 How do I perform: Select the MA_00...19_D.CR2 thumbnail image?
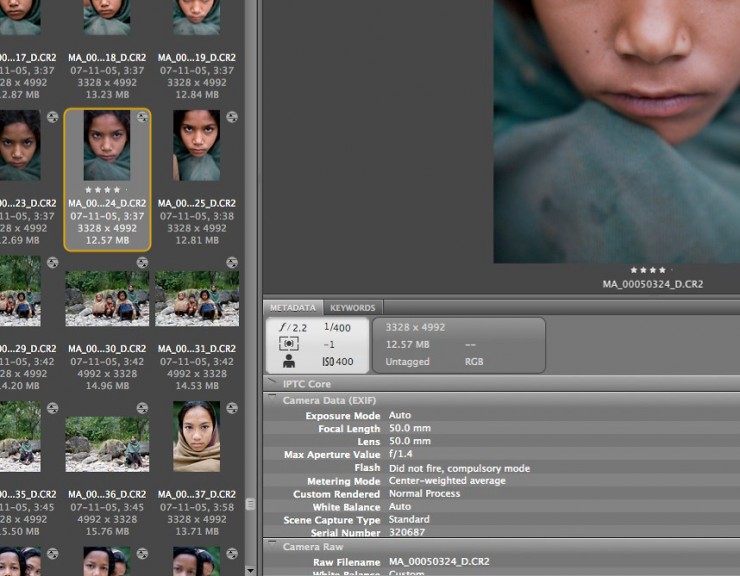pos(196,17)
